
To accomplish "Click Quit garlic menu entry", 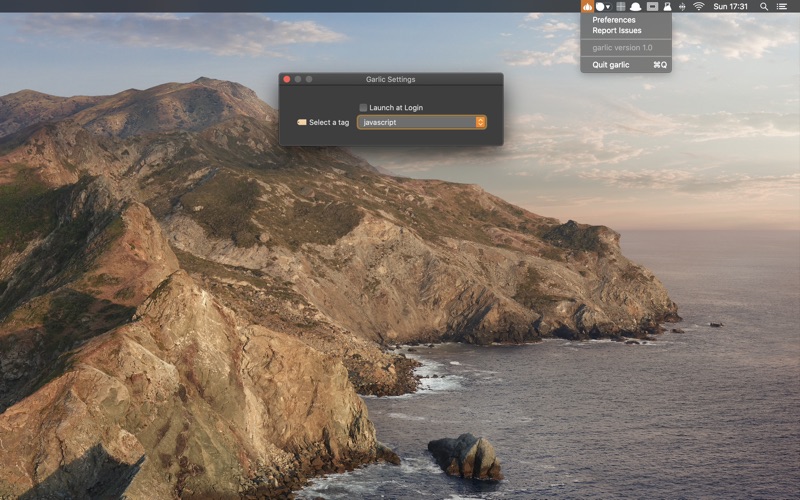I will click(x=611, y=65).
